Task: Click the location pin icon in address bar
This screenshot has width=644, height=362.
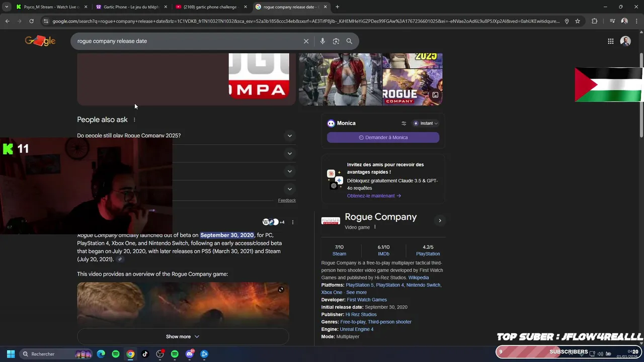Action: [x=567, y=21]
